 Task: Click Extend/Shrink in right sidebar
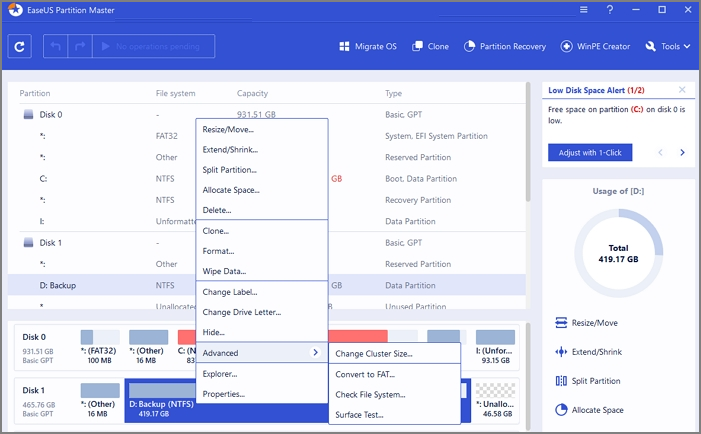pos(588,352)
